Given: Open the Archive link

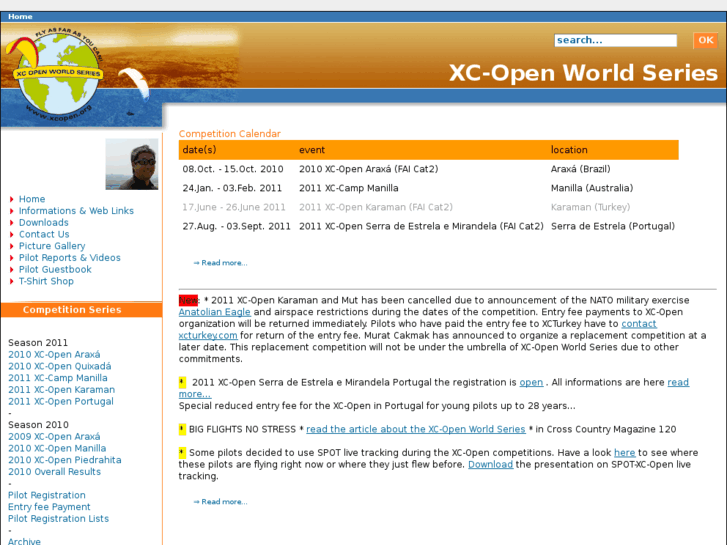Looking at the screenshot, I should pyautogui.click(x=24, y=541).
